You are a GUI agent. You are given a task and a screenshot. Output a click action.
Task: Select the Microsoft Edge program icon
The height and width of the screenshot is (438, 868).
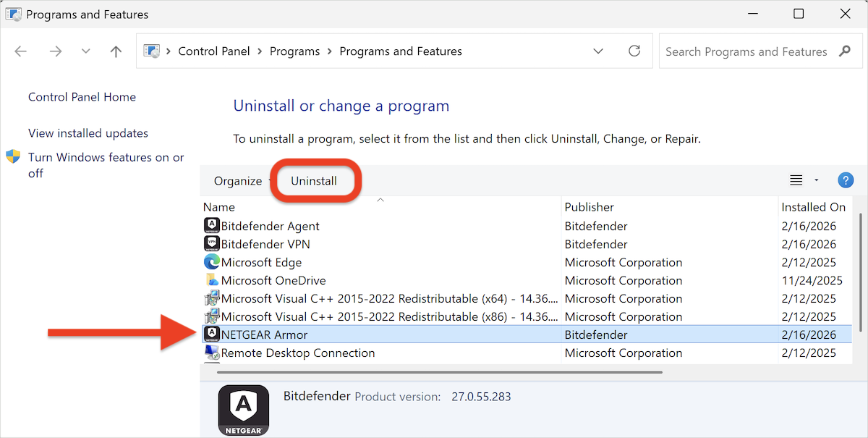211,262
